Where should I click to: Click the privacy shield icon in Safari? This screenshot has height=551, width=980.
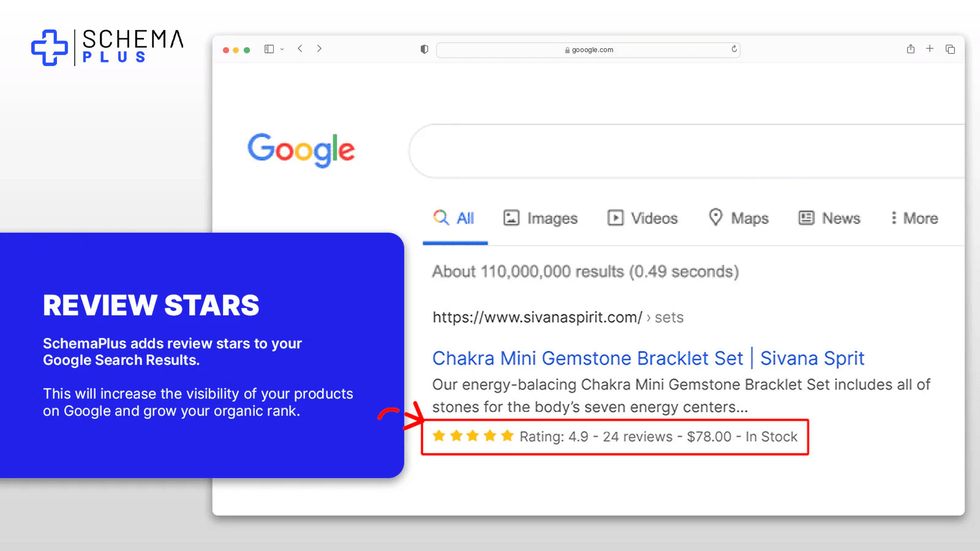pos(424,50)
